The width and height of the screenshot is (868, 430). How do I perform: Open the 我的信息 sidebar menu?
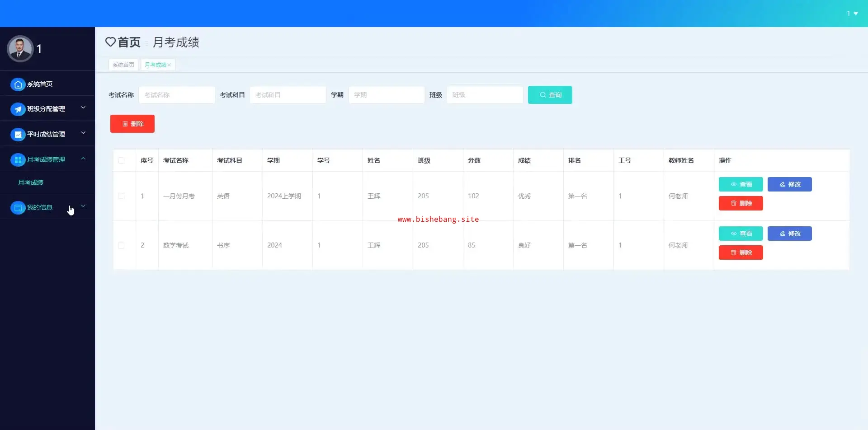pyautogui.click(x=47, y=207)
